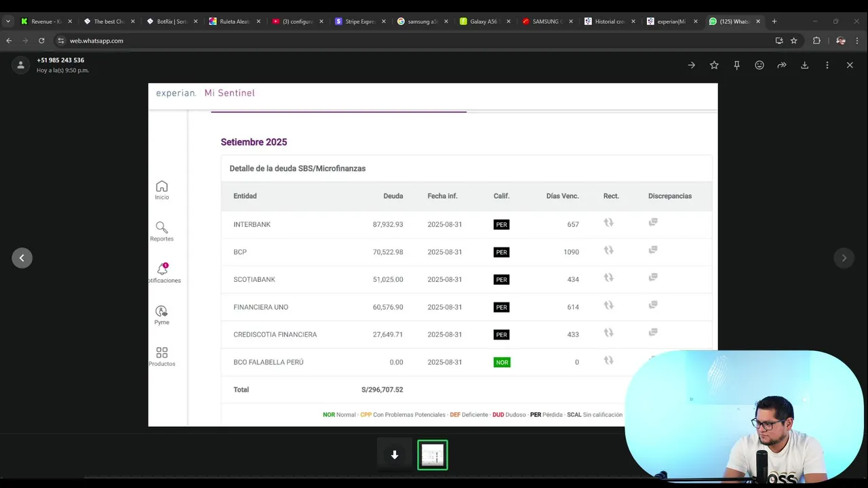Switch to the Stripe Express tab
The width and height of the screenshot is (868, 488).
[360, 22]
